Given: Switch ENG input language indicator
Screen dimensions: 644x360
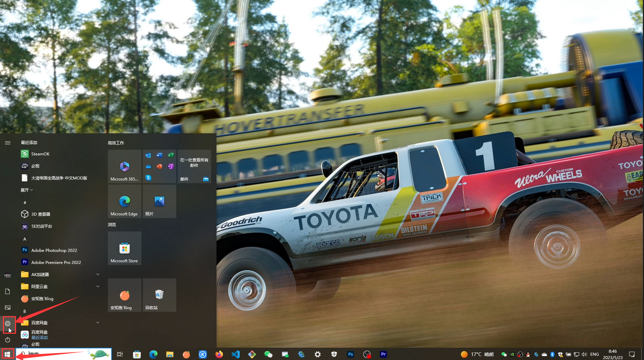Looking at the screenshot, I should (594, 354).
